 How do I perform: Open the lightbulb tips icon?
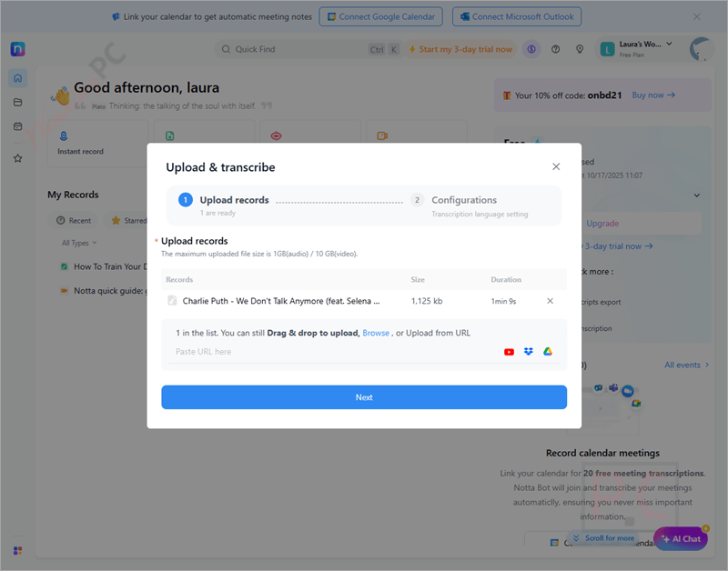(x=580, y=49)
